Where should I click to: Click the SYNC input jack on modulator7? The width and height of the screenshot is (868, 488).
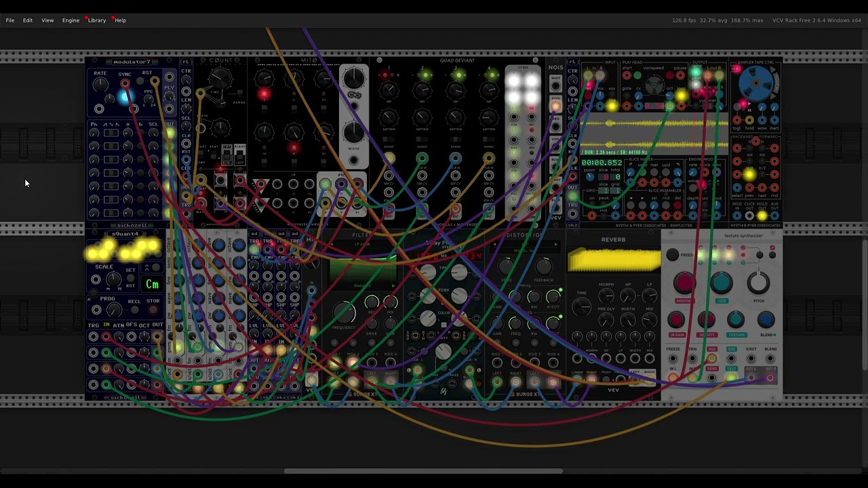[125, 83]
